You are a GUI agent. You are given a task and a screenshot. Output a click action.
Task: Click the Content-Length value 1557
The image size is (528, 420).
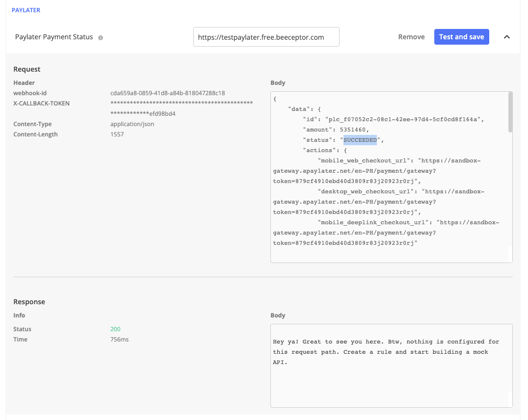(x=117, y=134)
